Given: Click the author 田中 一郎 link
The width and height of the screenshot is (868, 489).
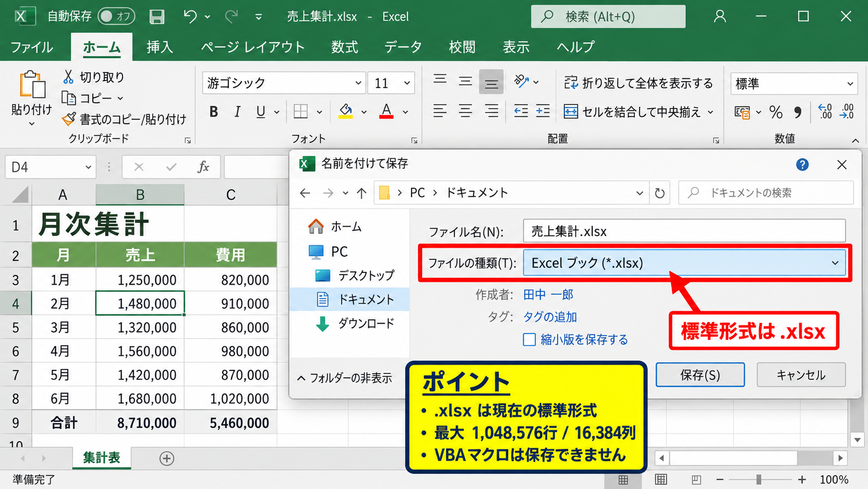Looking at the screenshot, I should click(x=548, y=295).
